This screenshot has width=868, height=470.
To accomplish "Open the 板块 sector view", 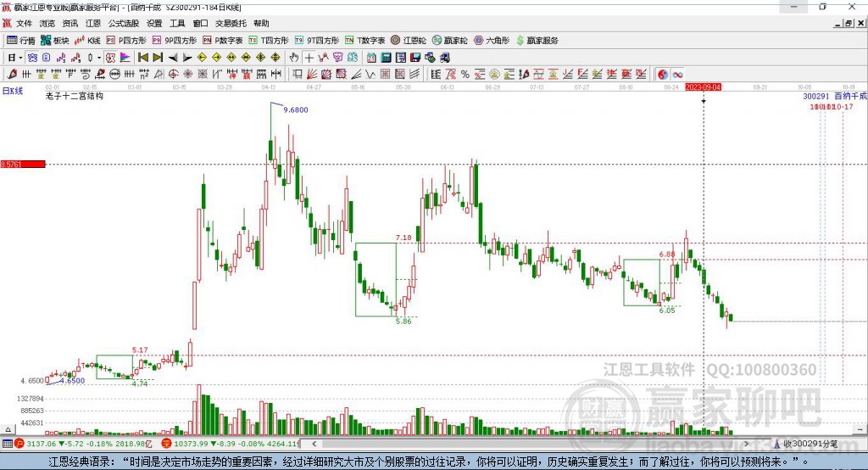I will click(54, 41).
